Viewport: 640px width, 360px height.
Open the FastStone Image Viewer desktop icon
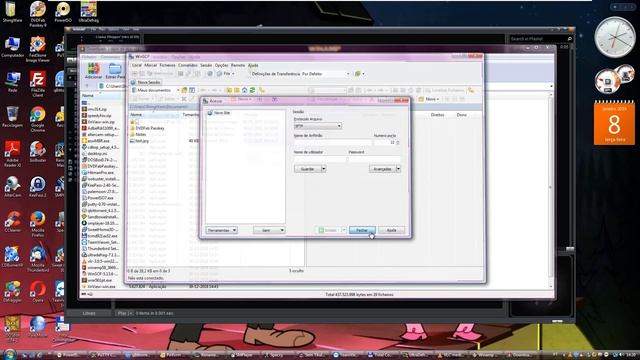[x=38, y=49]
